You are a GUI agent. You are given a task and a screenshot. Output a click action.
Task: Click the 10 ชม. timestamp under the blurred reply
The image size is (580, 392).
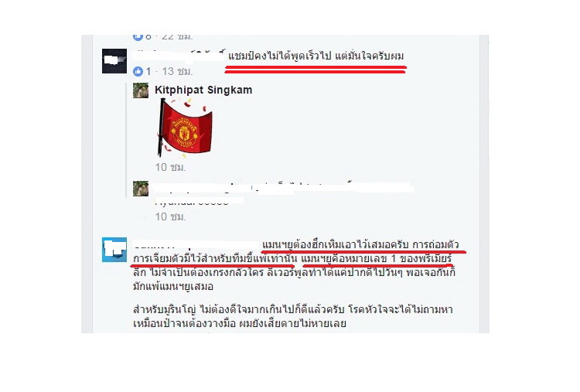[171, 216]
